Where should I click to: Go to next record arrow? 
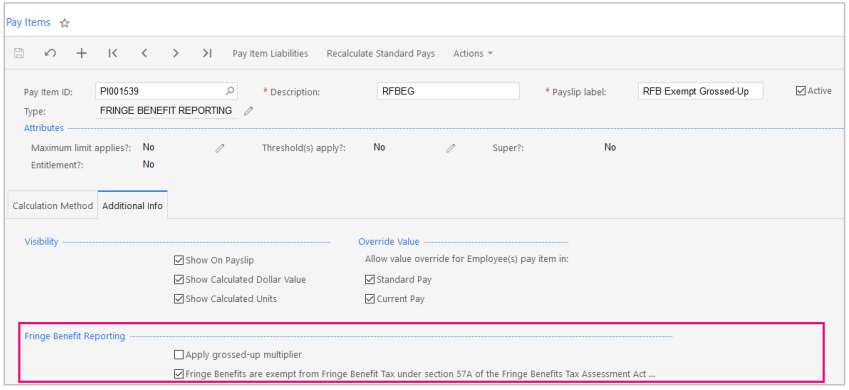(x=175, y=53)
